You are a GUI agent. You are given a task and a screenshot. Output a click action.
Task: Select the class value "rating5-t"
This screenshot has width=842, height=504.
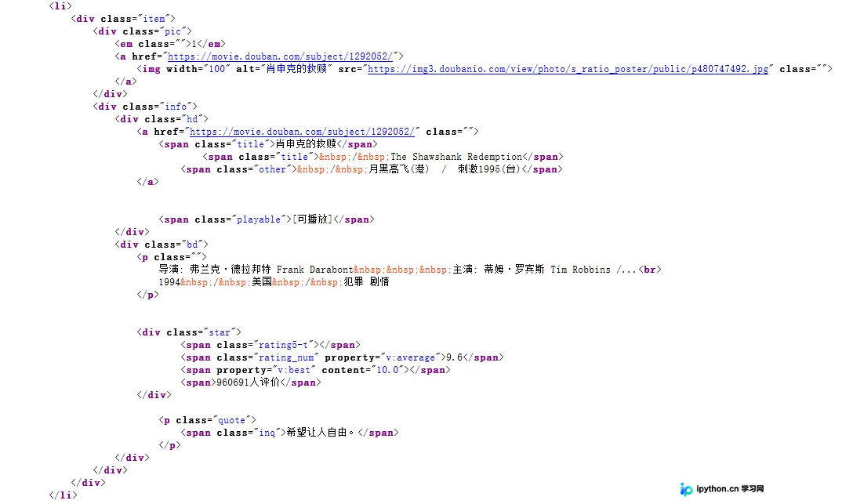283,345
